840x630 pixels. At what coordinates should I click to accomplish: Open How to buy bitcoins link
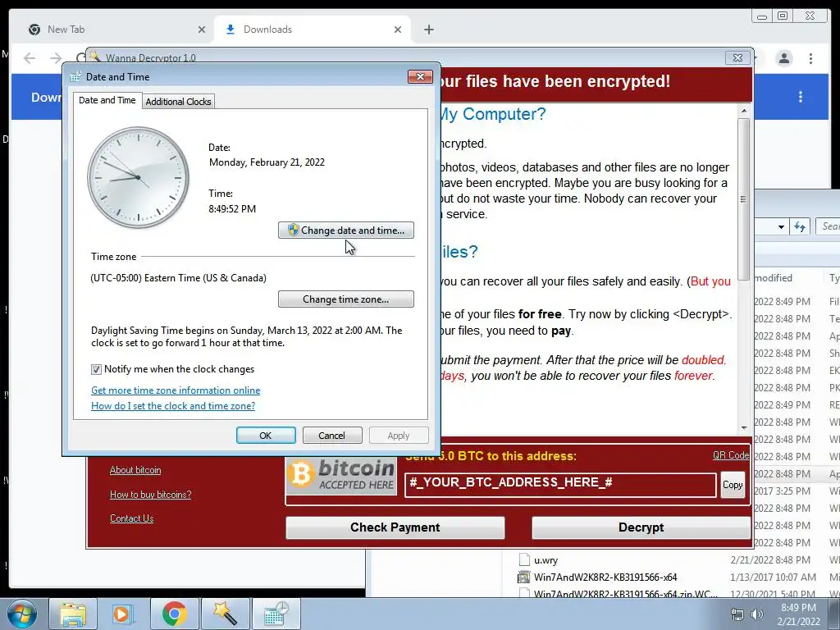tap(151, 495)
